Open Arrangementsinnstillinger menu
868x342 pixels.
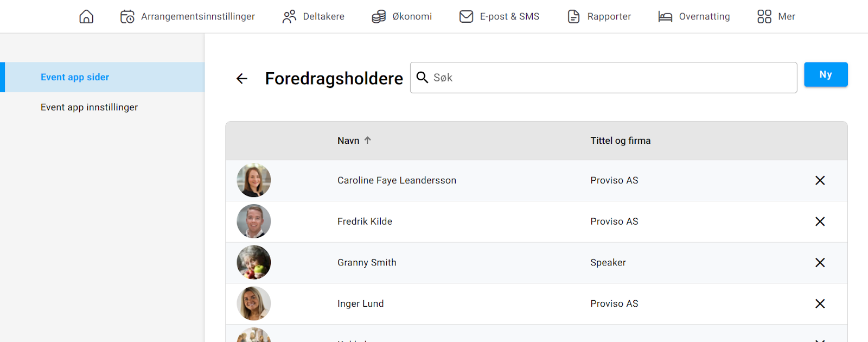pyautogui.click(x=188, y=16)
